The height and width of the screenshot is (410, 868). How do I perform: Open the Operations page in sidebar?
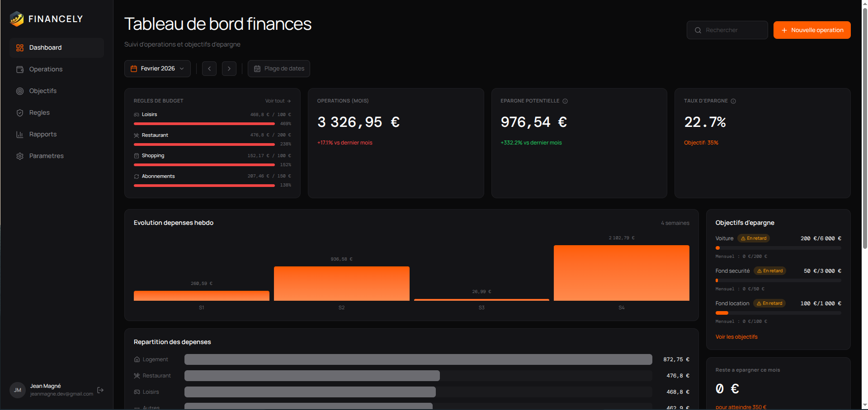[46, 69]
